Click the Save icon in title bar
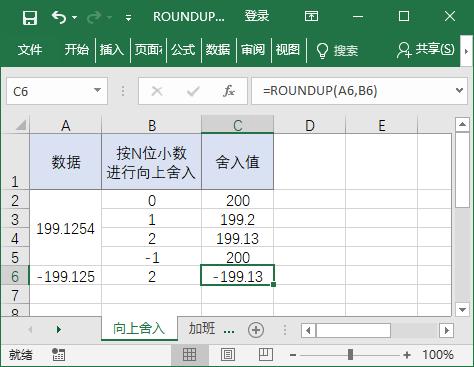This screenshot has height=367, width=474. tap(30, 17)
